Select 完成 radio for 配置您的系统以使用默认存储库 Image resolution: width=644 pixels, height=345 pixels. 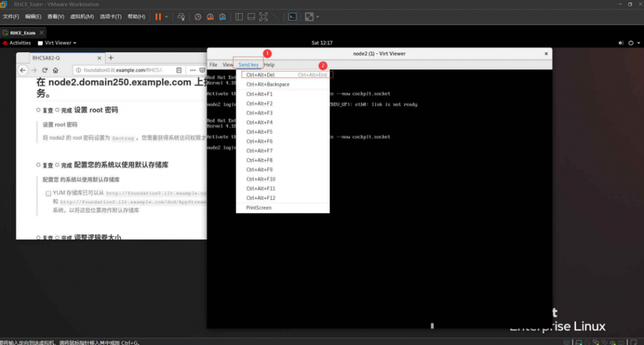click(57, 165)
